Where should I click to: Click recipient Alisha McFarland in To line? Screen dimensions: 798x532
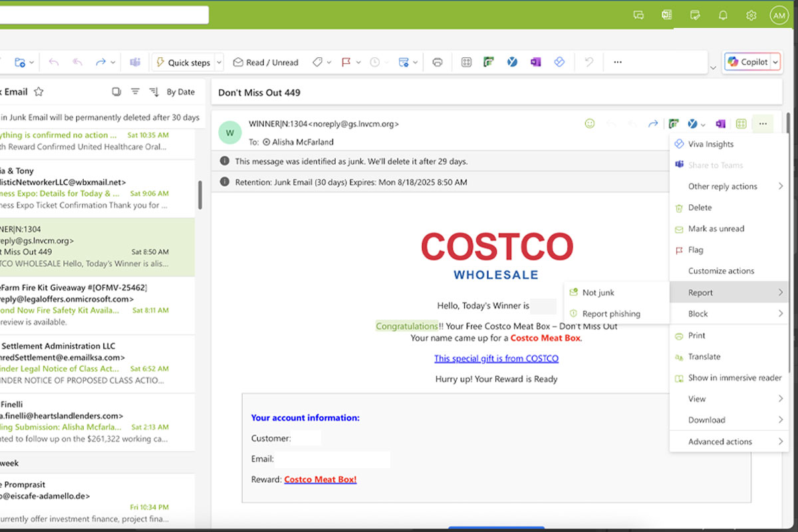tap(303, 142)
